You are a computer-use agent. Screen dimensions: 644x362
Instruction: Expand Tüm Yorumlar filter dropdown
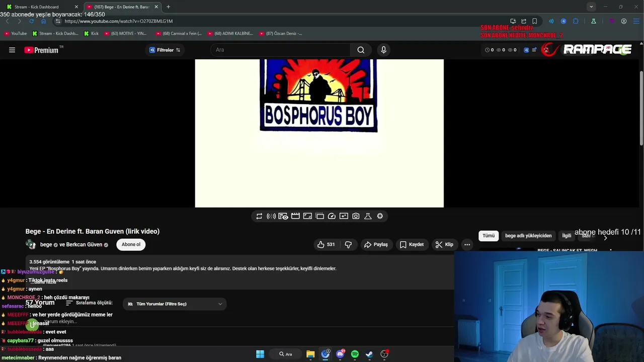174,304
